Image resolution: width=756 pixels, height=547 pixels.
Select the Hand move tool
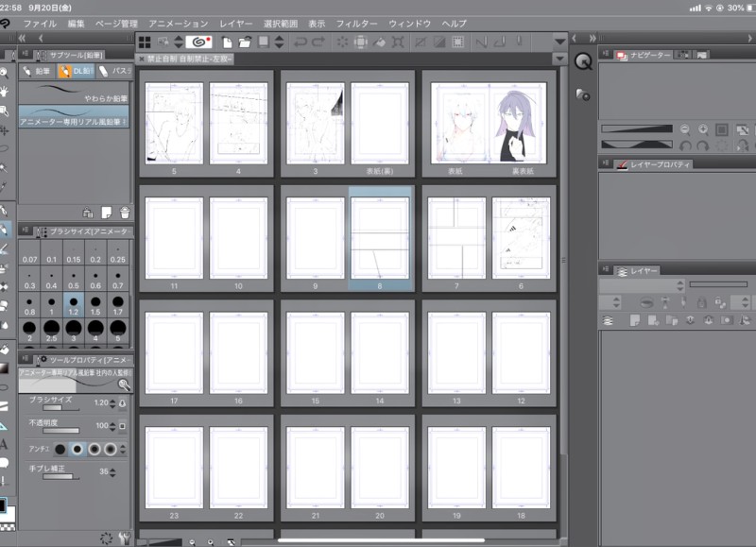click(5, 92)
